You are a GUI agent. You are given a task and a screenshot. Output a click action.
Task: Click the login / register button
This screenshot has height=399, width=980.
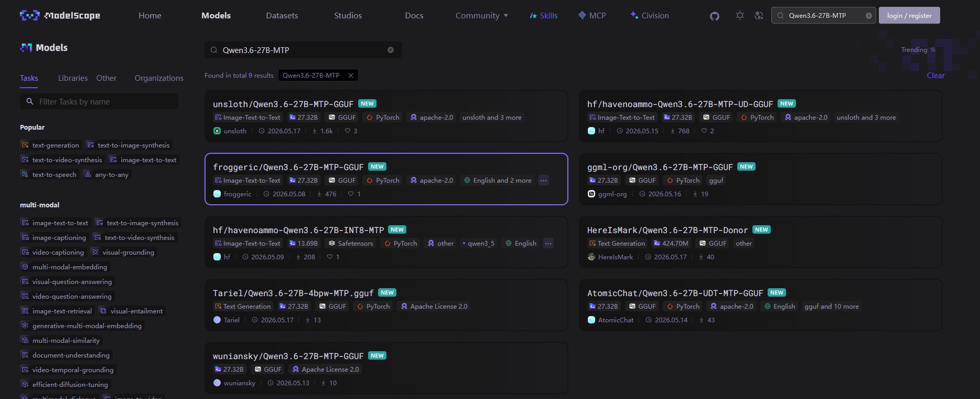[x=909, y=15]
